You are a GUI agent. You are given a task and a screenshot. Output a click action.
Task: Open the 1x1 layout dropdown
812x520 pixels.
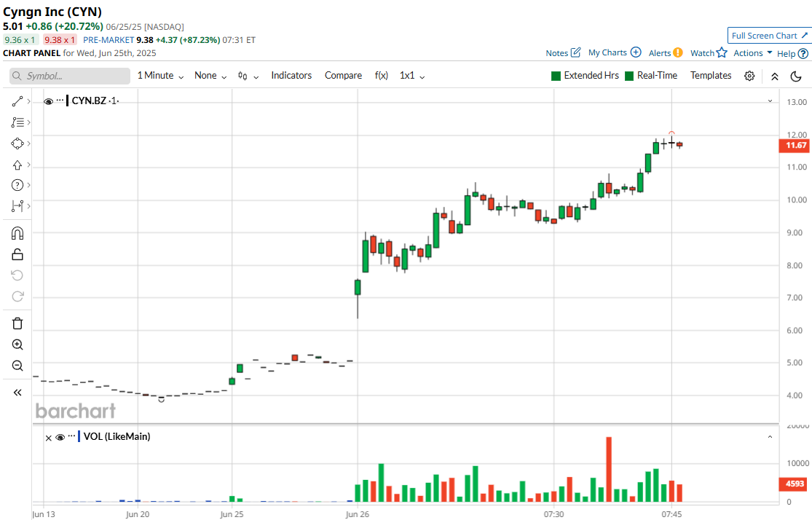[412, 76]
